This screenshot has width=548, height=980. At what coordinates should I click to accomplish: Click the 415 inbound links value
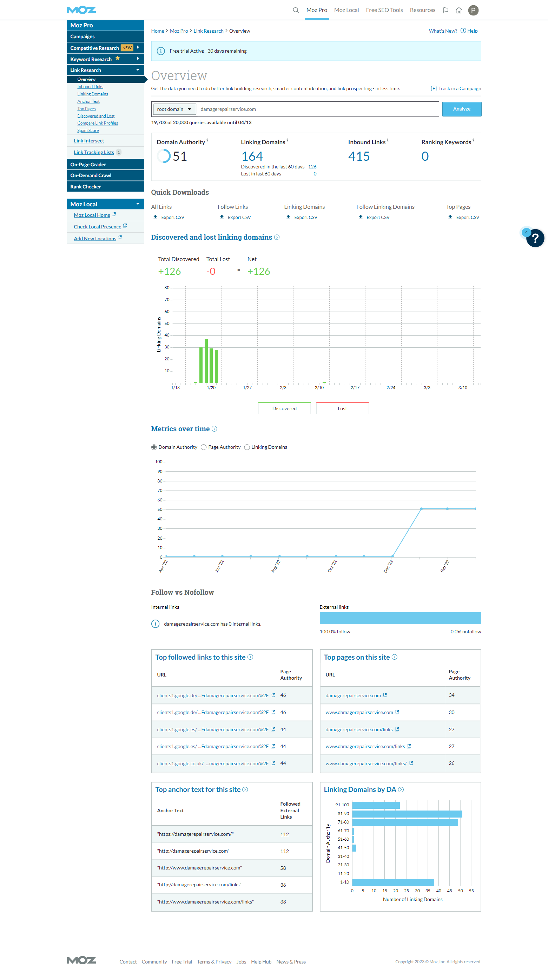pos(359,156)
